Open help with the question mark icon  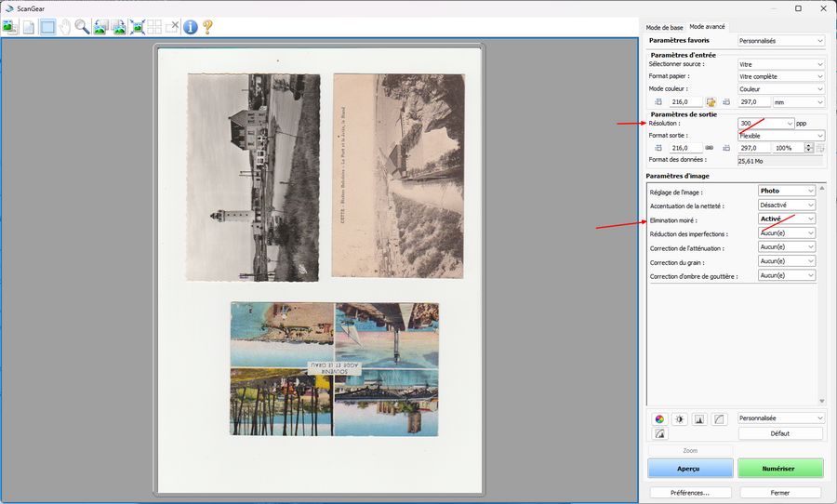point(207,27)
